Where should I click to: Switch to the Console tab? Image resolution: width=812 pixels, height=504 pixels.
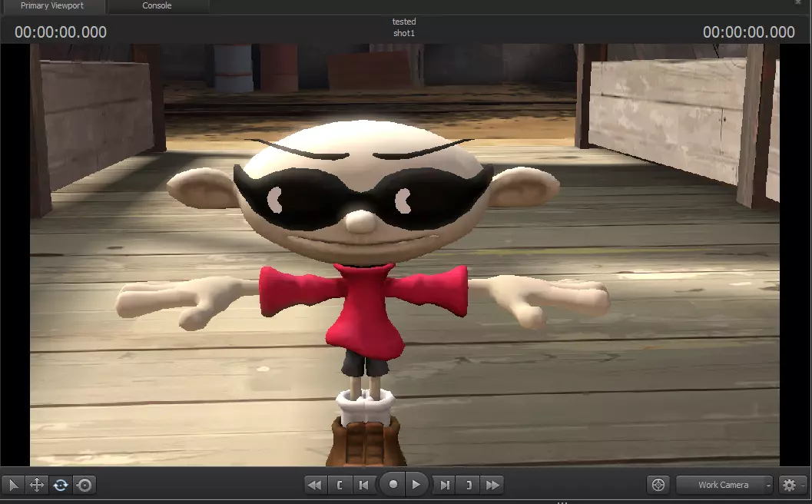point(157,6)
